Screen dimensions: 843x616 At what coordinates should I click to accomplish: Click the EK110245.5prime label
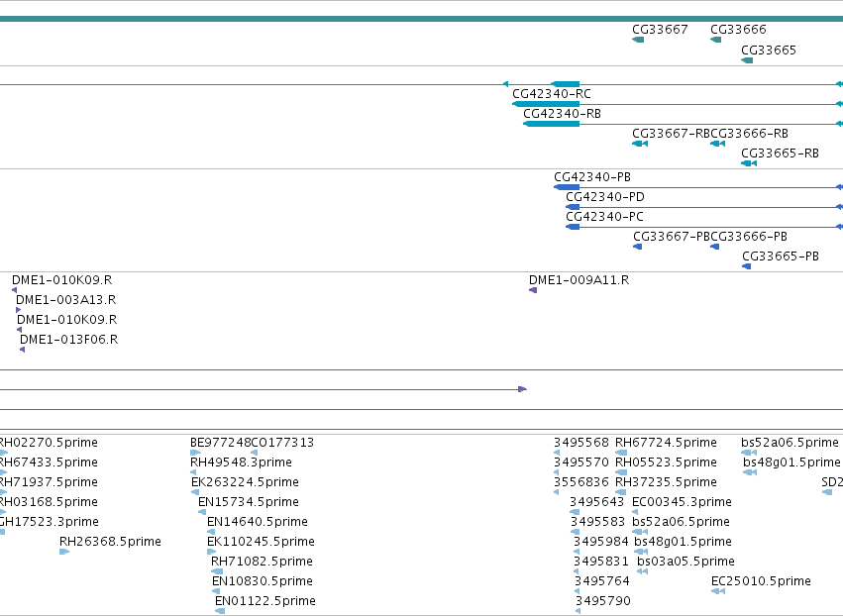(261, 542)
